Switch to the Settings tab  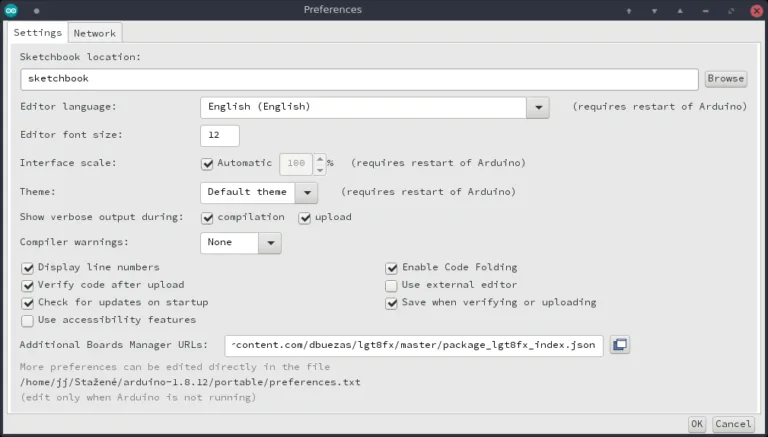pos(38,33)
